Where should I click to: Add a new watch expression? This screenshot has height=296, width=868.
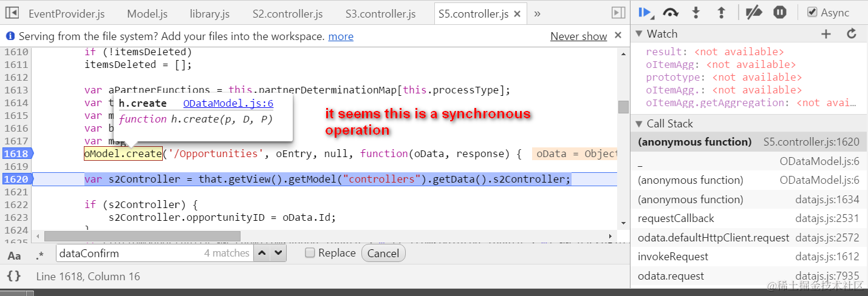click(x=826, y=34)
